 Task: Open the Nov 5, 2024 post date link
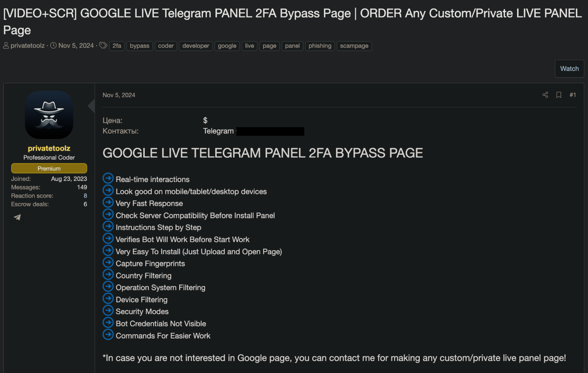click(x=119, y=95)
